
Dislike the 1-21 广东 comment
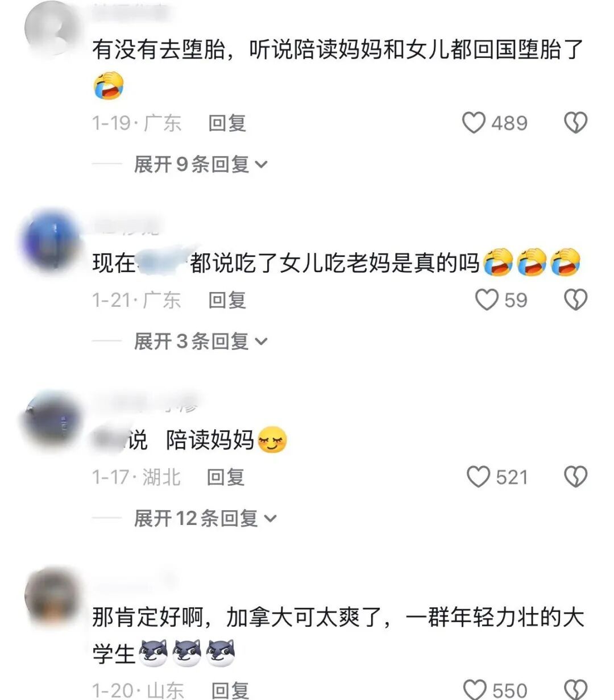[575, 299]
